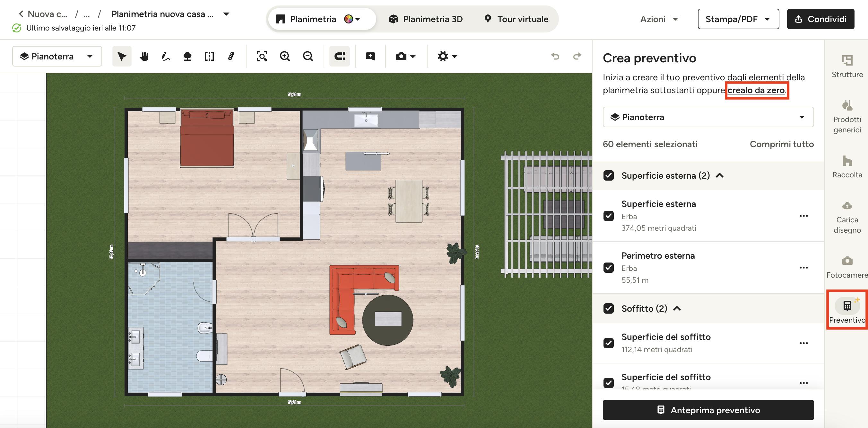
Task: Choose the wall drawing tool
Action: 165,56
